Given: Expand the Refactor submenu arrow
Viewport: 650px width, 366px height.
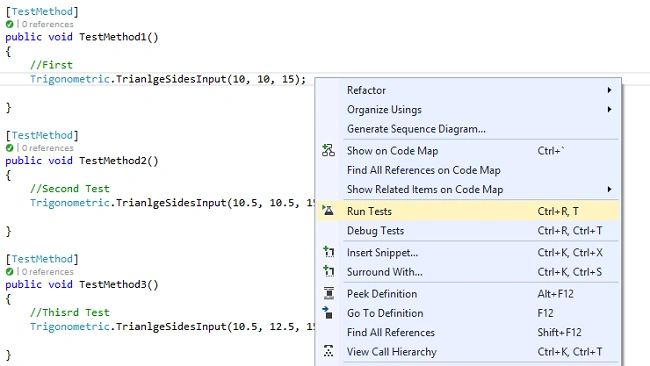Looking at the screenshot, I should tap(609, 90).
